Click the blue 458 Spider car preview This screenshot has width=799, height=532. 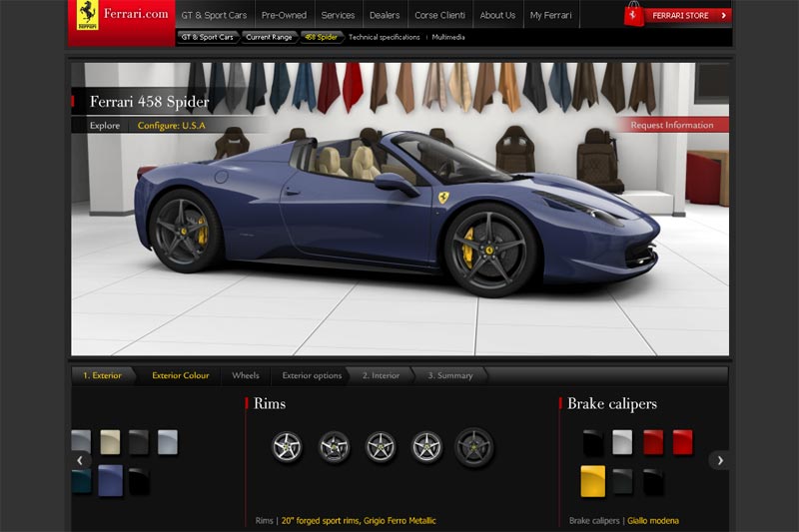[398, 214]
